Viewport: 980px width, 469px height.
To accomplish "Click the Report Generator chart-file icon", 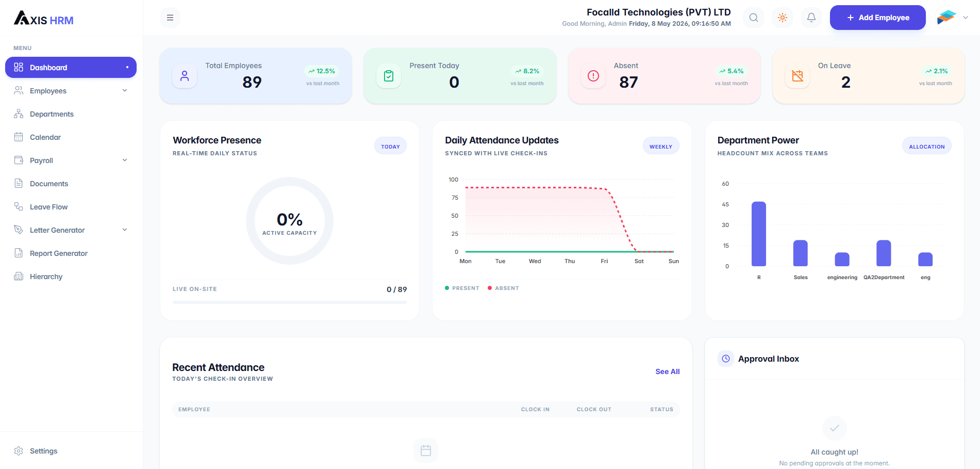I will point(19,253).
